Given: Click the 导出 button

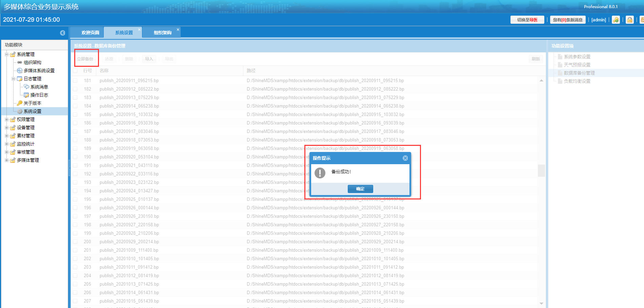Looking at the screenshot, I should 169,59.
